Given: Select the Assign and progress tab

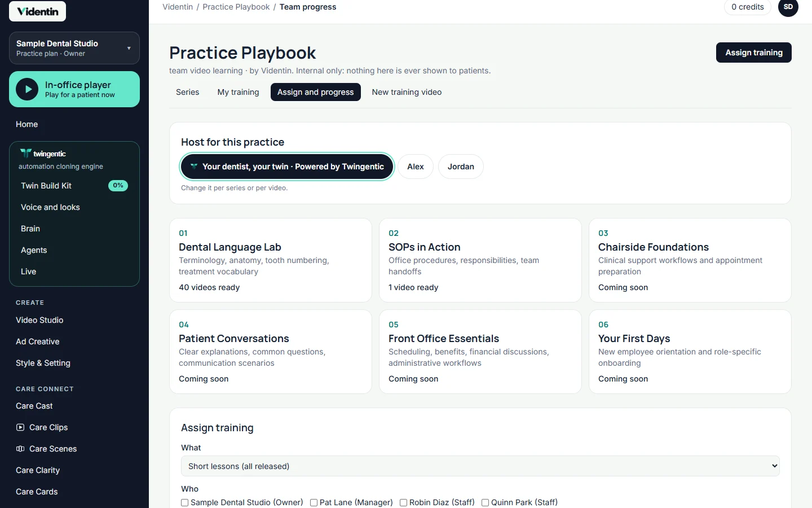Looking at the screenshot, I should [316, 92].
